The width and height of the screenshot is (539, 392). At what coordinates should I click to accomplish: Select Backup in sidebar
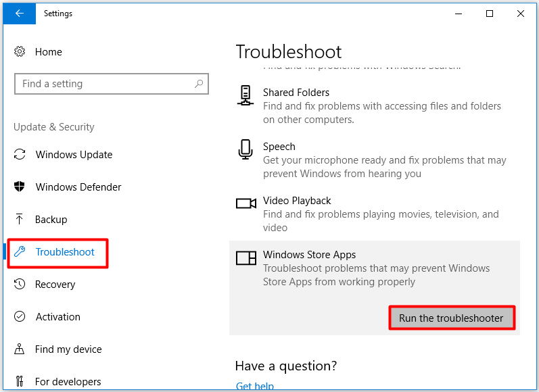[x=51, y=220]
